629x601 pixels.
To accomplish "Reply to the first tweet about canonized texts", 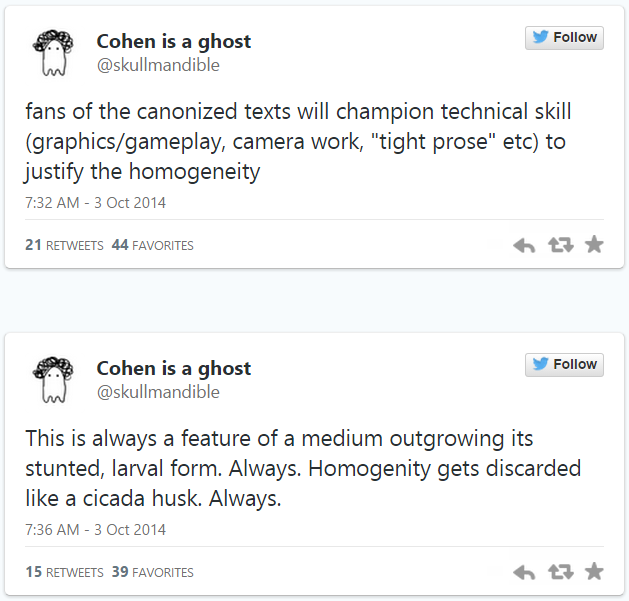I will pyautogui.click(x=524, y=245).
